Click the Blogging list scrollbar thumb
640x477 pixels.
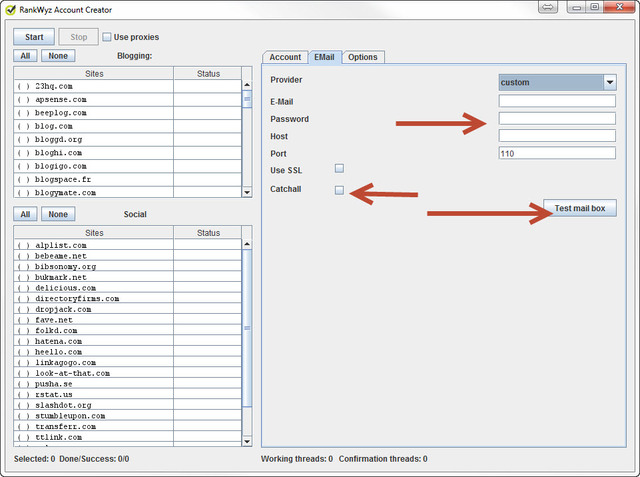(x=247, y=99)
